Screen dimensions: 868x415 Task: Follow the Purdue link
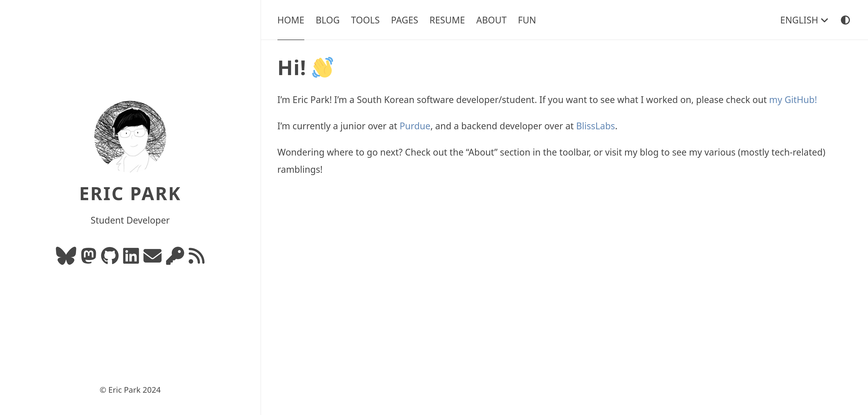(415, 126)
